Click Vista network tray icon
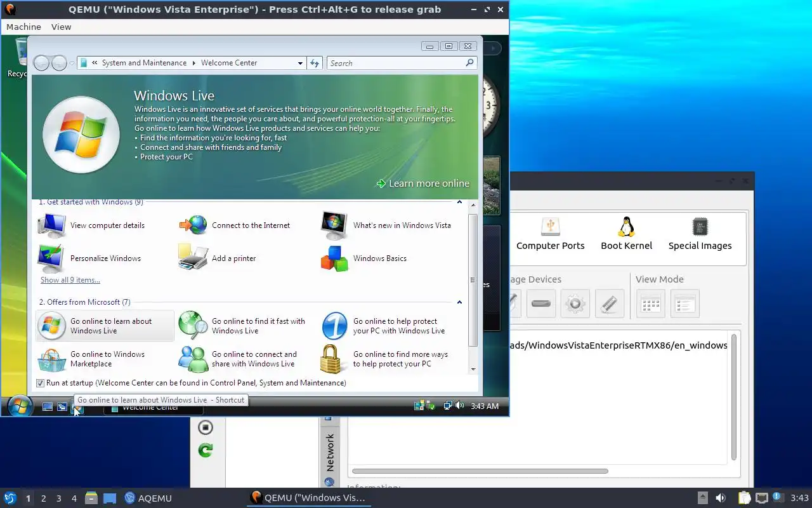Screen dimensions: 812x508 click(448, 406)
